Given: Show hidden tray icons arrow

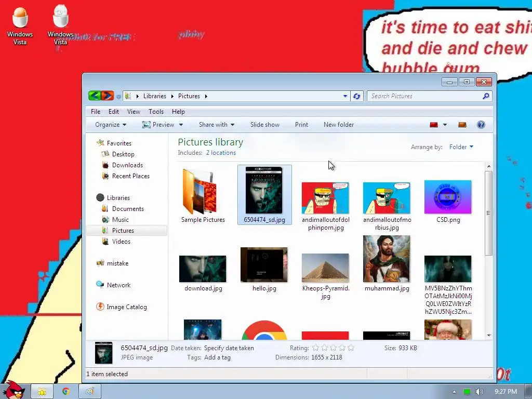Looking at the screenshot, I should tap(454, 392).
